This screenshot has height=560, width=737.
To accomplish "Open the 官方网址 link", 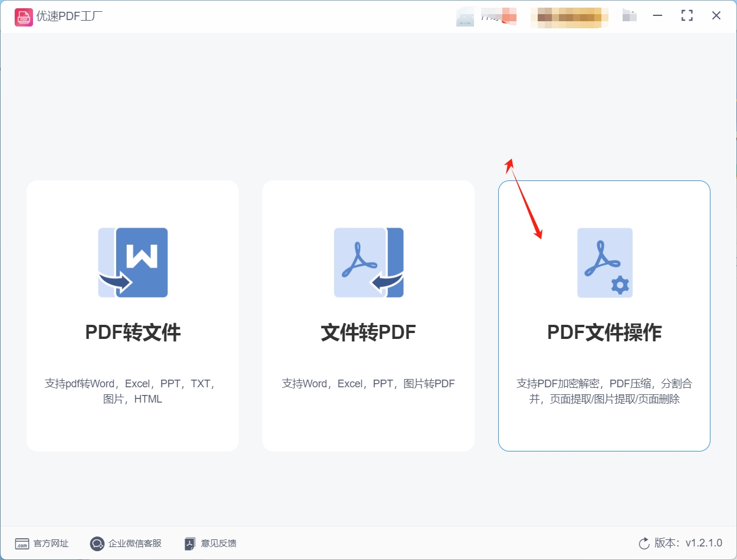I will tap(51, 543).
